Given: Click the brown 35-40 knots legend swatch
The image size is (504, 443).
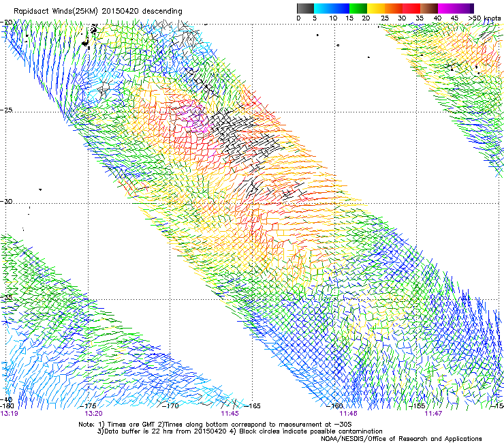Looking at the screenshot, I should (x=429, y=8).
